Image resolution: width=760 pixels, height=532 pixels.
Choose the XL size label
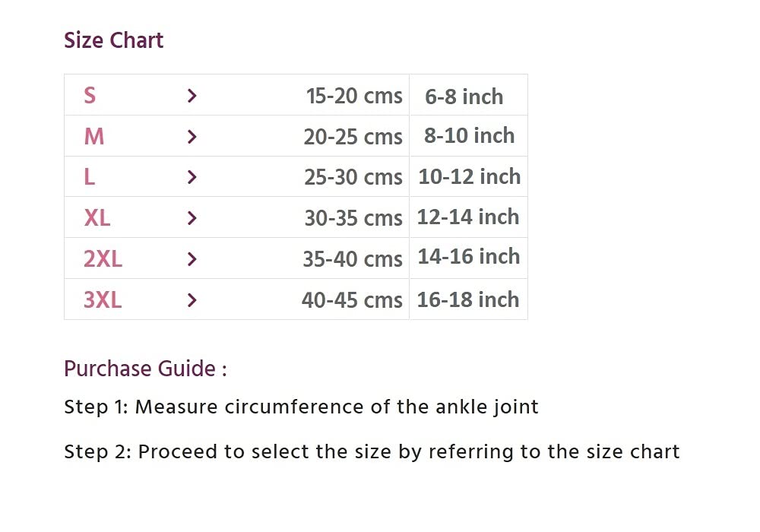tap(97, 218)
